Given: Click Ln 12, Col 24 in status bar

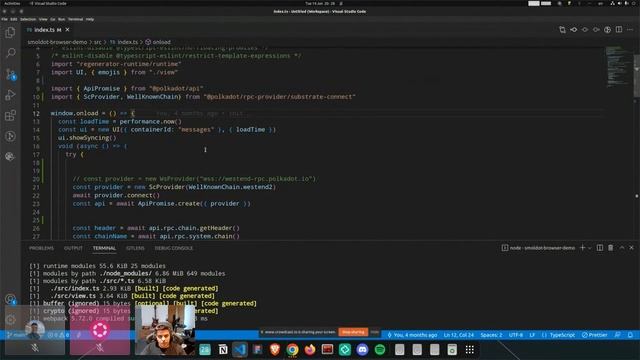Looking at the screenshot, I should 459,335.
